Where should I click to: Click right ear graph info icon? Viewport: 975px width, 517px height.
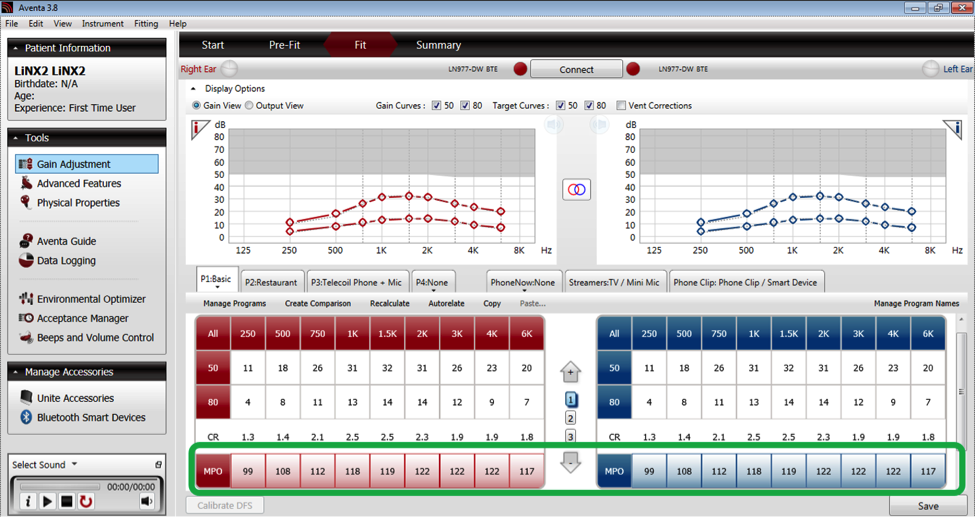coord(200,129)
